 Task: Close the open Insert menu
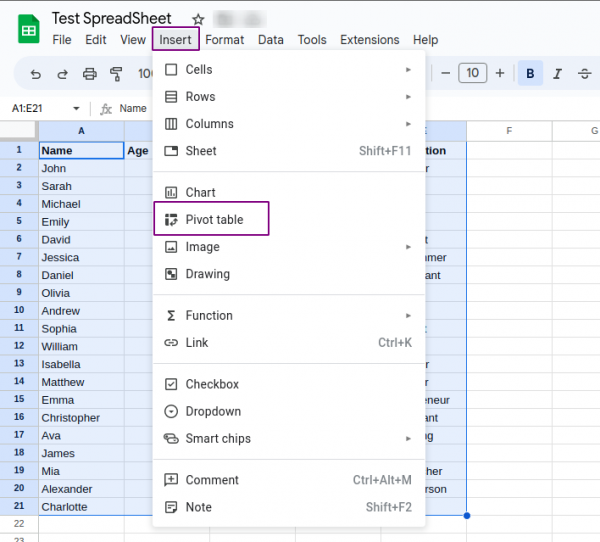click(176, 39)
